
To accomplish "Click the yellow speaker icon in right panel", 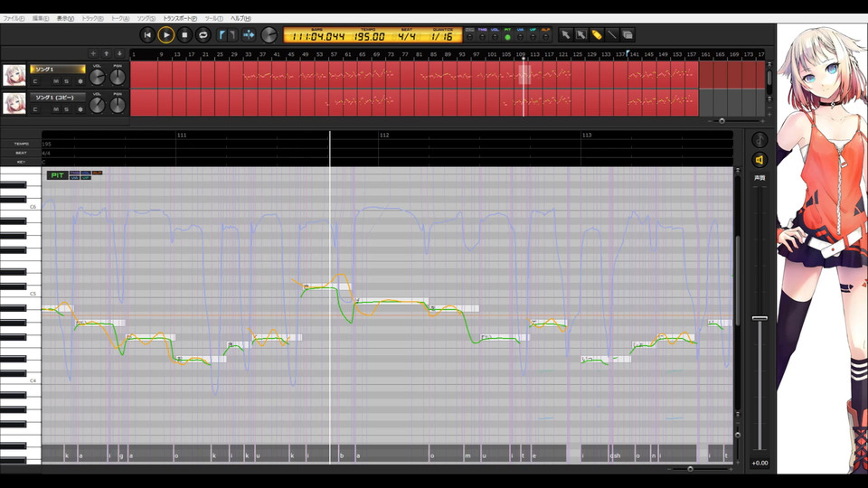I will click(759, 160).
